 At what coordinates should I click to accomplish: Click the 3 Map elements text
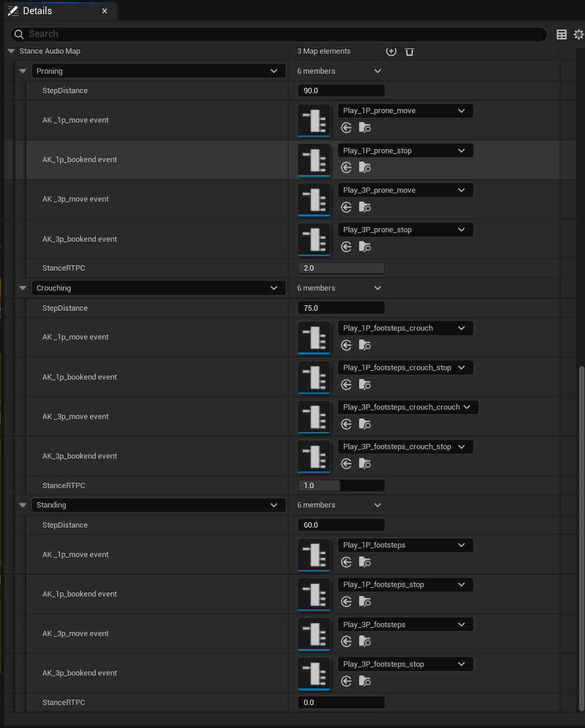324,51
